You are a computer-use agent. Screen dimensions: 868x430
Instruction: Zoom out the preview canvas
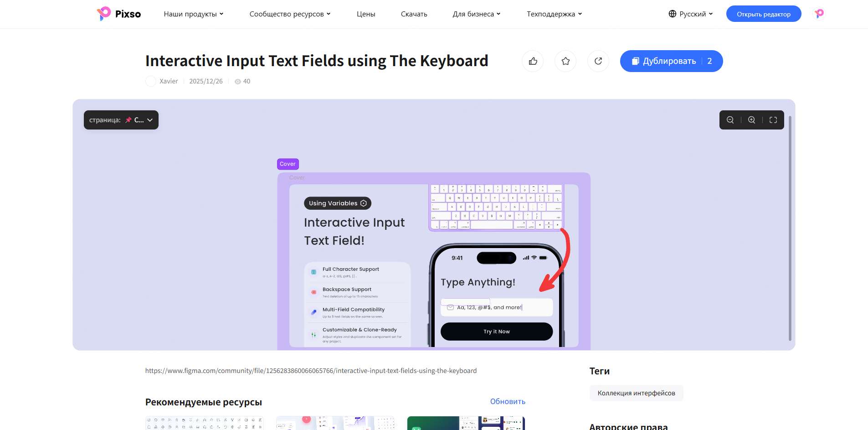click(730, 120)
